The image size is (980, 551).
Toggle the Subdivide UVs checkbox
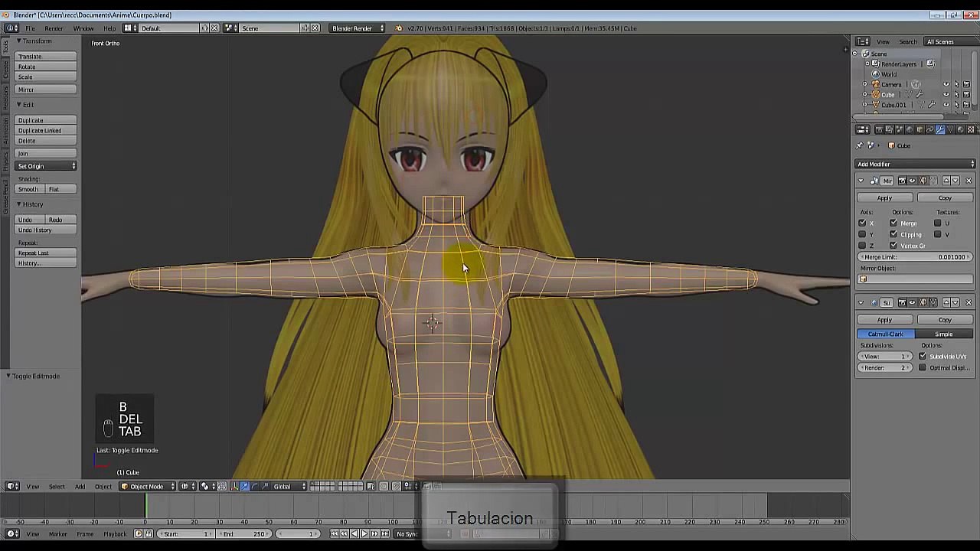point(923,356)
